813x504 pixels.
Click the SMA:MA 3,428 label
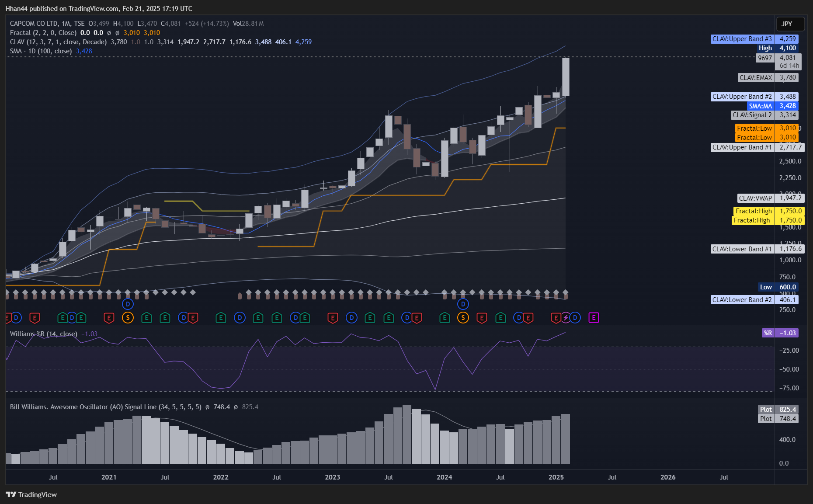(773, 106)
